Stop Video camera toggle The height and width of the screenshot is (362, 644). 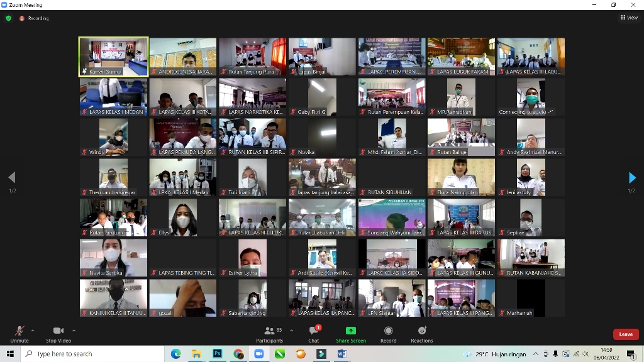(x=58, y=333)
